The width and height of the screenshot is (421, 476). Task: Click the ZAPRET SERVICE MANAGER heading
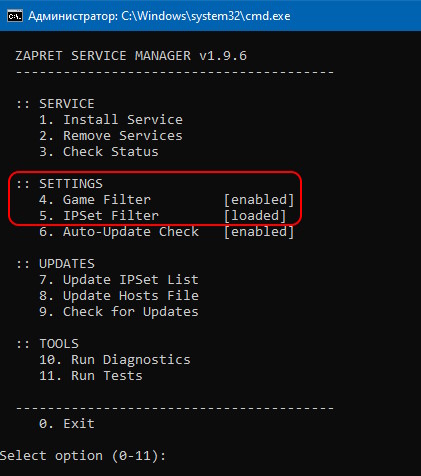131,56
